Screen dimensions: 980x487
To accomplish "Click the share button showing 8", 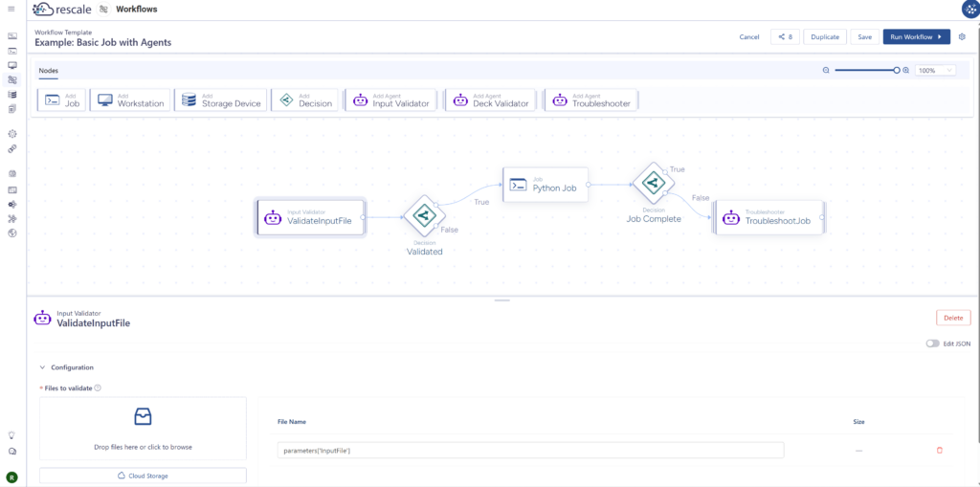I will tap(785, 37).
